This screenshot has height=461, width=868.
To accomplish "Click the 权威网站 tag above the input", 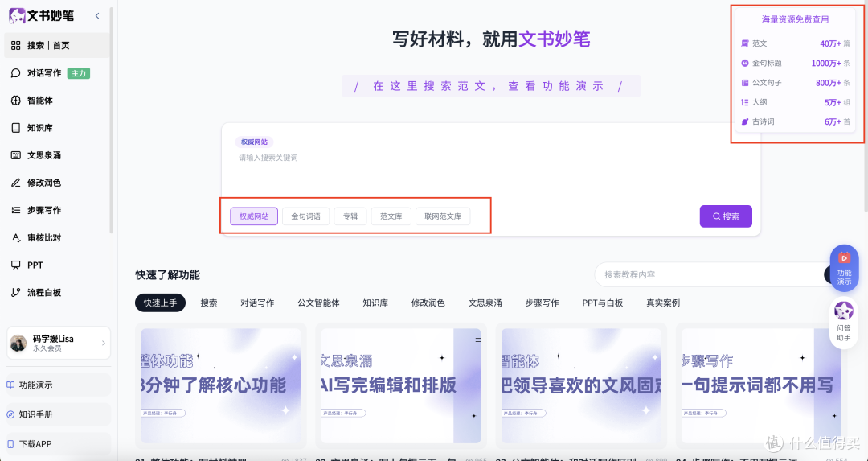I will pos(254,142).
